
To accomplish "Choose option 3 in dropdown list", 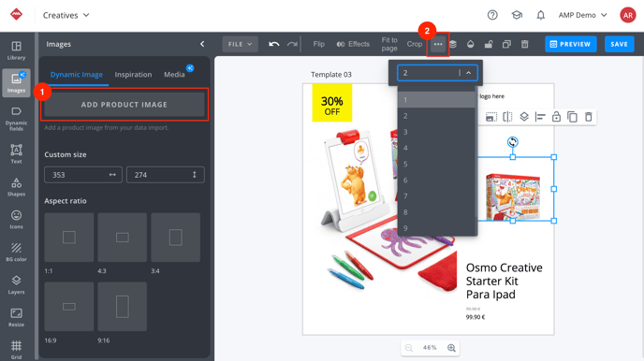I will tap(436, 132).
